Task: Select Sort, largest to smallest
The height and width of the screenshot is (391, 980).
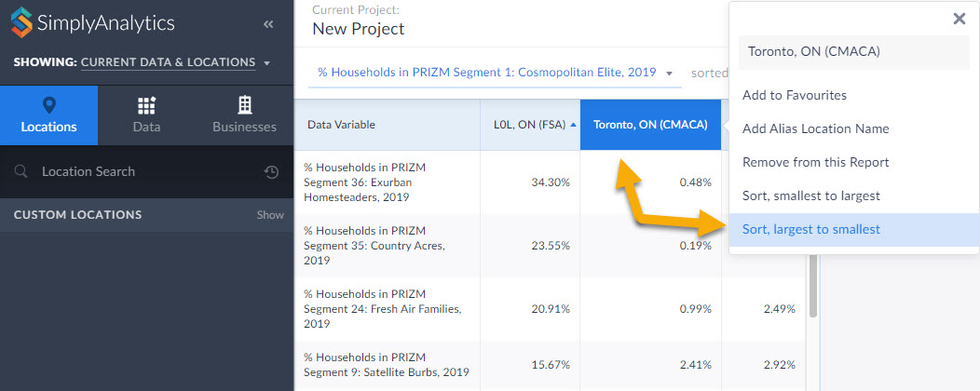Action: 853,229
